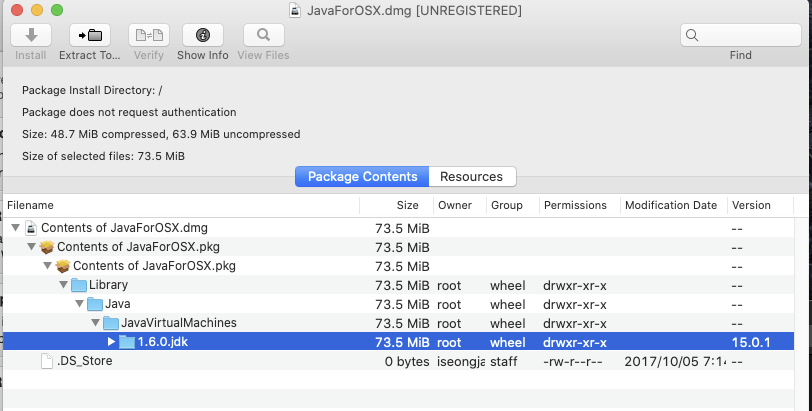Click the '-rw-r--r--' permissions value

pos(573,361)
